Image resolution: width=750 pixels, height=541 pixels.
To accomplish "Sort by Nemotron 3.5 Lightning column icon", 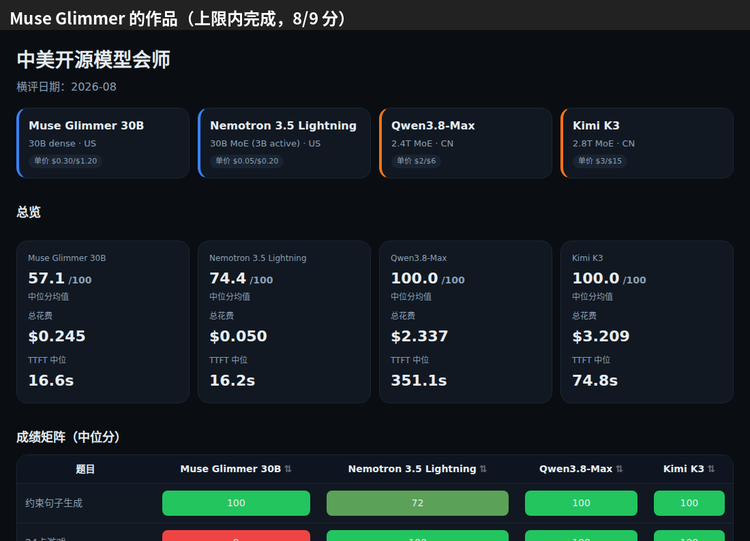I will click(x=483, y=469).
